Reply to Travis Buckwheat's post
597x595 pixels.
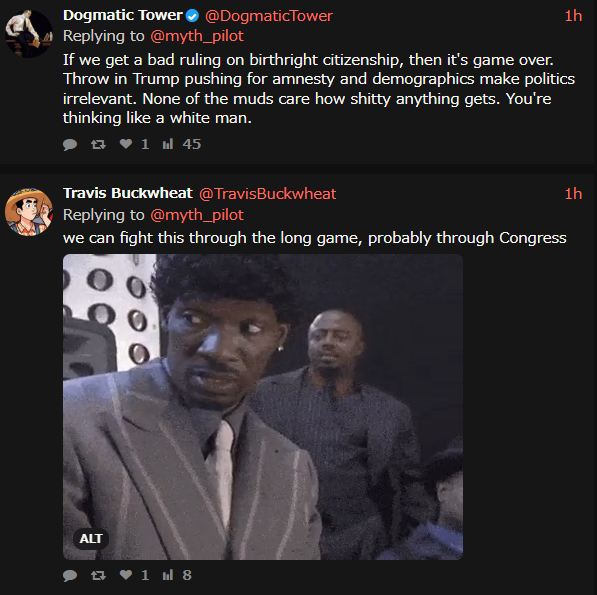tap(70, 575)
